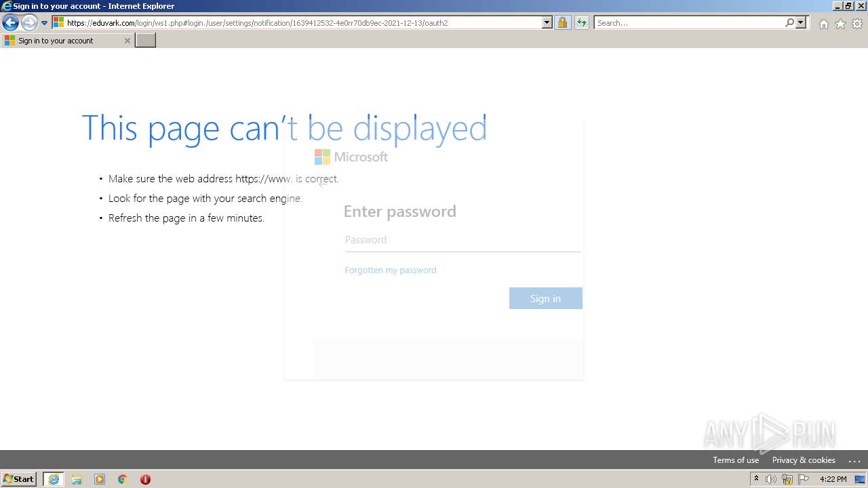Click the footer ellipsis more options
This screenshot has width=868, height=488.
point(854,460)
